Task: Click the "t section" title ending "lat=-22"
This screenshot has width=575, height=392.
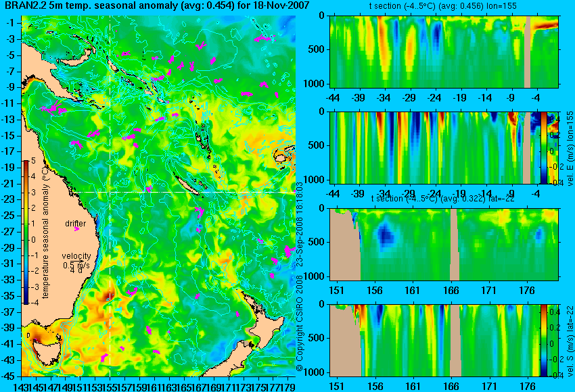Action: (443, 199)
